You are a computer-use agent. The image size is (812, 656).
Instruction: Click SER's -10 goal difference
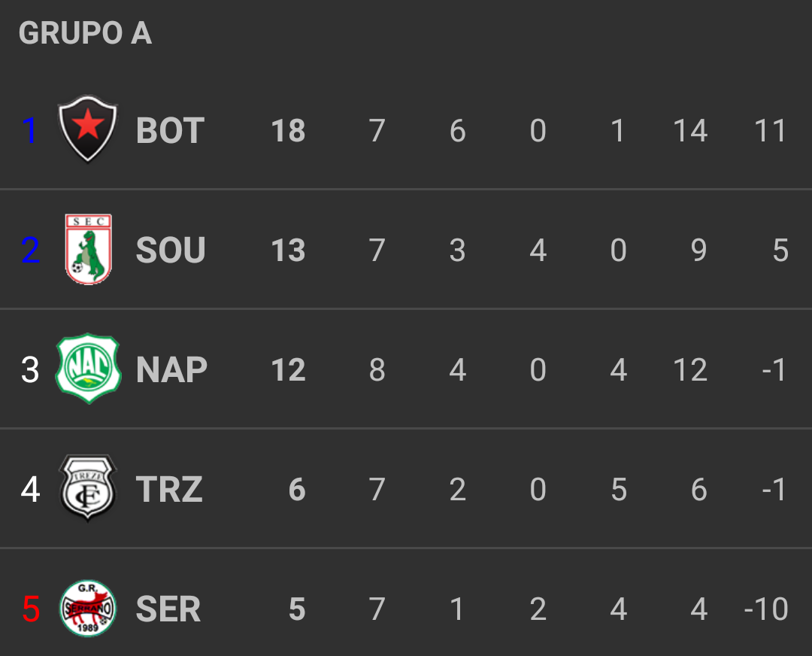point(766,609)
